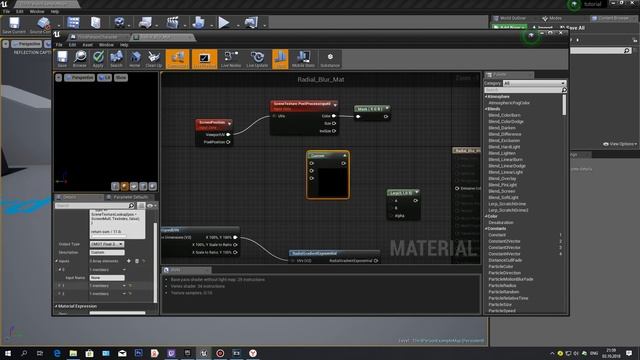The width and height of the screenshot is (640, 360).
Task: Open the Palette Category dropdown
Action: click(534, 83)
